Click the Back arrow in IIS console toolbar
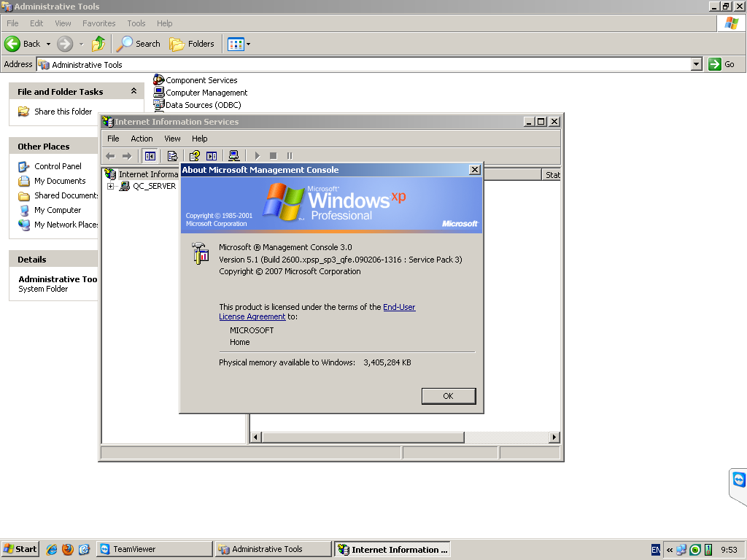This screenshot has width=747, height=560. click(x=111, y=156)
